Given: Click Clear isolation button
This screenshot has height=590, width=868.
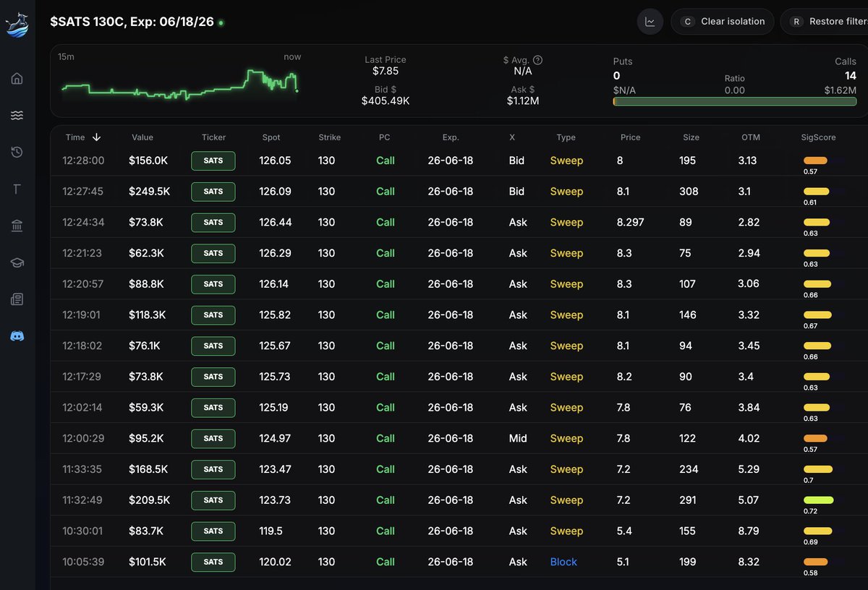Looking at the screenshot, I should (723, 22).
